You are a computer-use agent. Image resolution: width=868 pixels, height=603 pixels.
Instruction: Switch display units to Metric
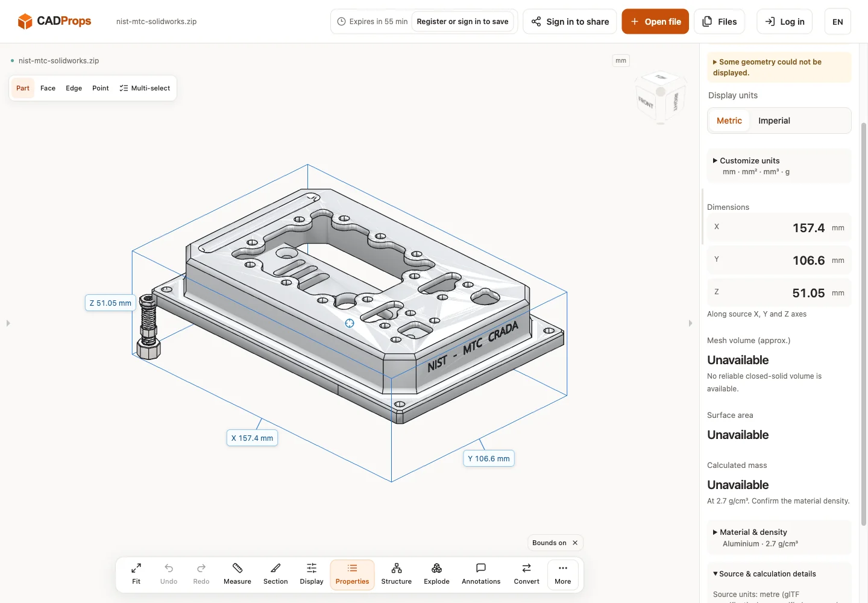[729, 121]
